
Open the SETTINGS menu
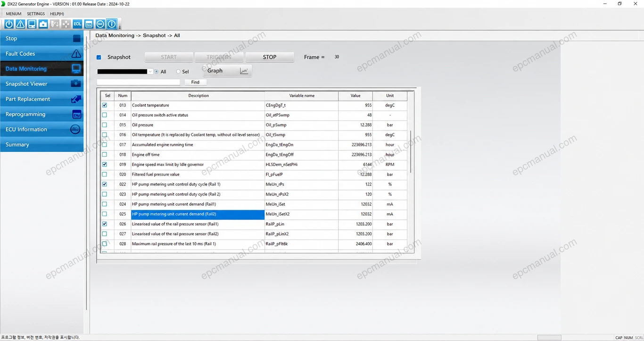[x=36, y=14]
